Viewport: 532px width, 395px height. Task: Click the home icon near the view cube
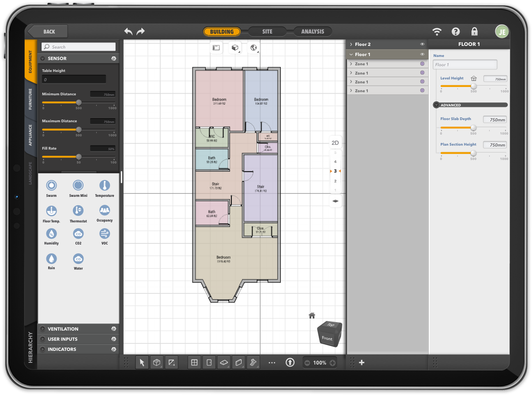pyautogui.click(x=312, y=315)
